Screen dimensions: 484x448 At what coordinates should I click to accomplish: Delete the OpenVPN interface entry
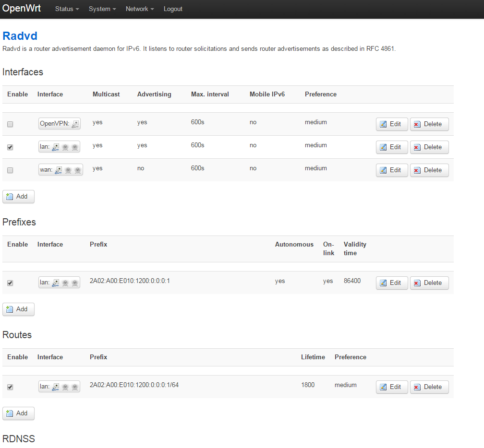(429, 124)
